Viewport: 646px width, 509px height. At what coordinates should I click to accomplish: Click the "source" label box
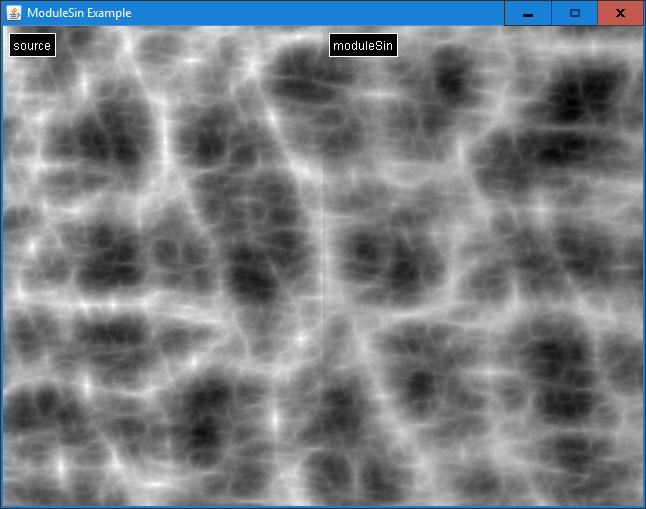(32, 45)
